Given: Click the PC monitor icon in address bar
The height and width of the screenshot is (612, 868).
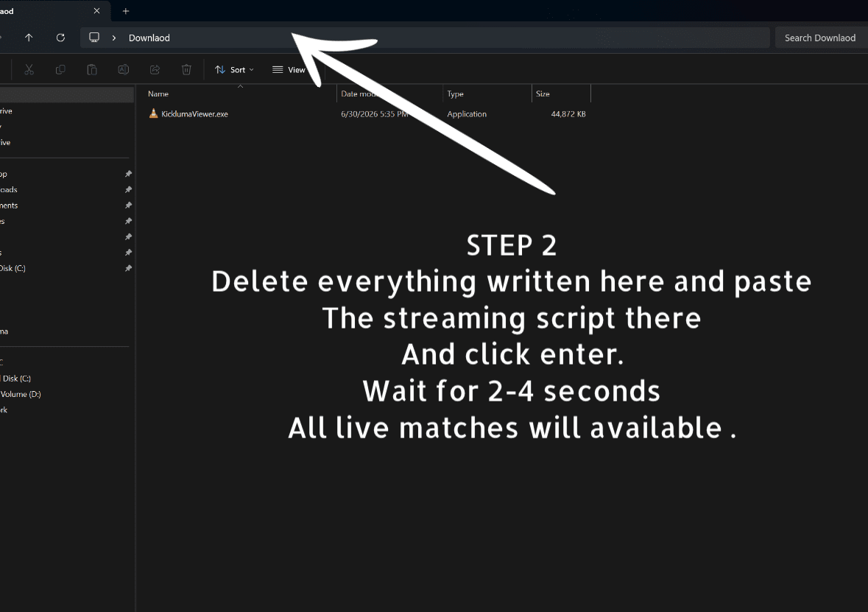Looking at the screenshot, I should [x=94, y=37].
